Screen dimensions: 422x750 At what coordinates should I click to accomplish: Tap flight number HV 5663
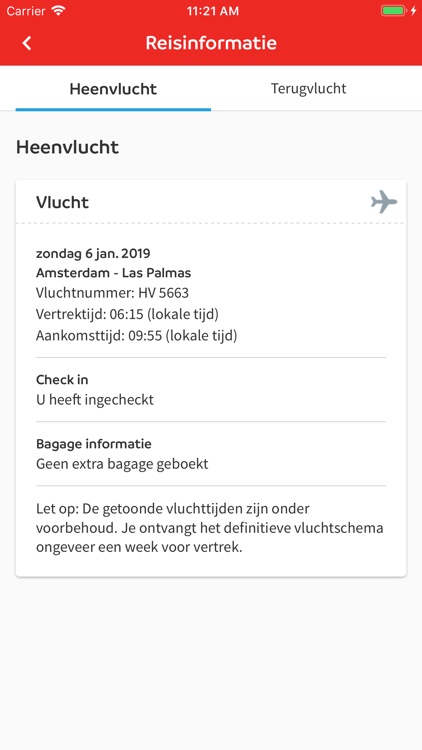[x=112, y=294]
